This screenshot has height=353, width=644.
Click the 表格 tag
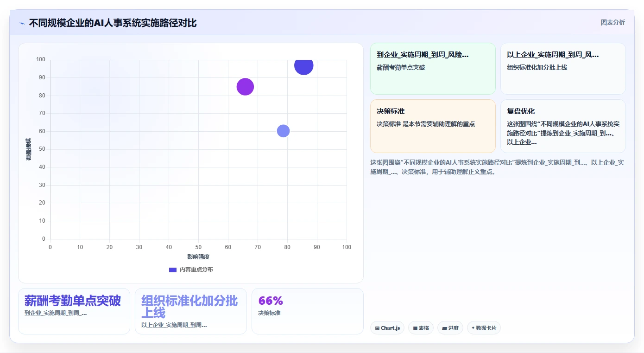point(421,328)
